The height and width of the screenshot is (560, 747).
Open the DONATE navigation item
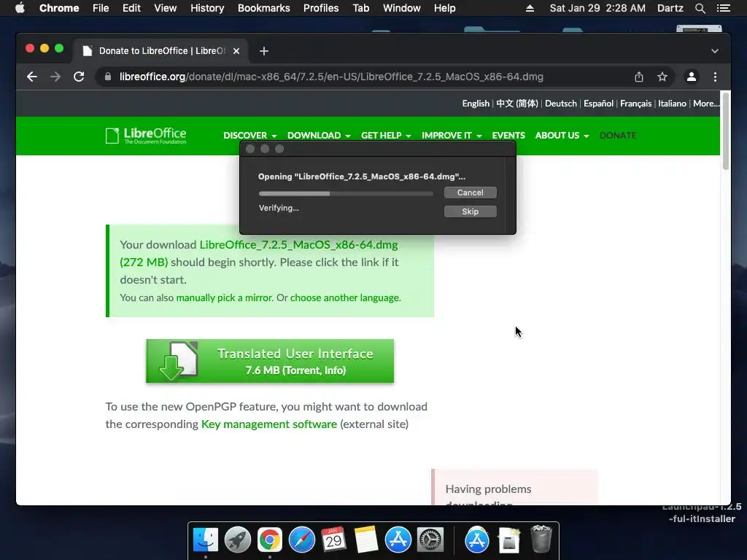tap(618, 135)
